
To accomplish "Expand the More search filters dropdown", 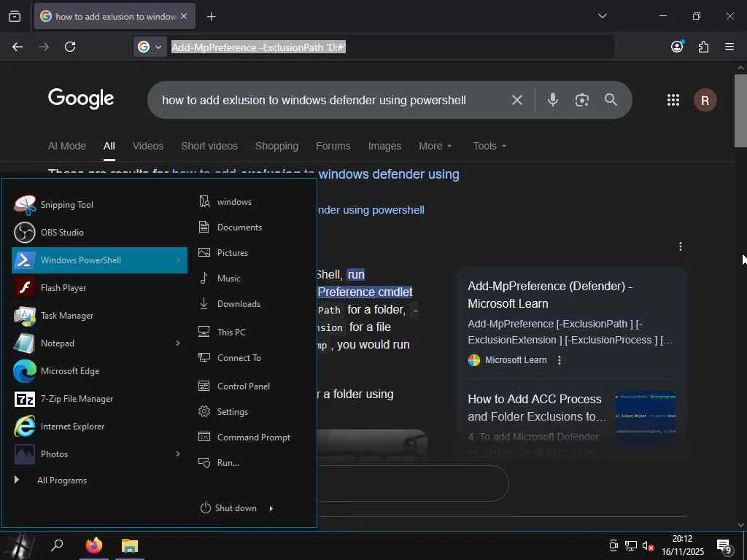I will pos(436,146).
